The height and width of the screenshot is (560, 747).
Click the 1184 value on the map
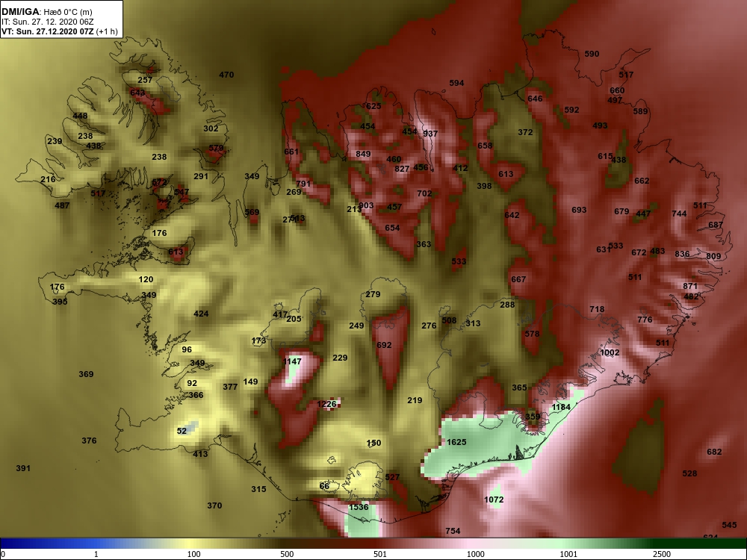click(561, 407)
